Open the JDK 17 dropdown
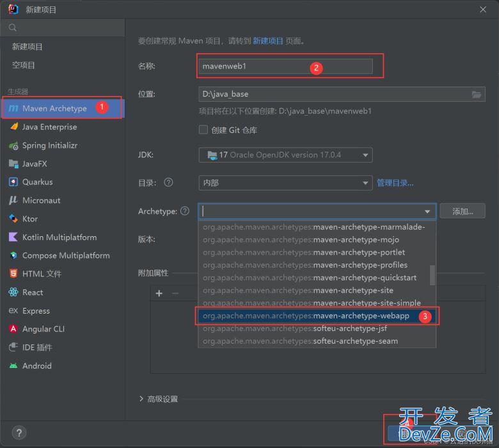The width and height of the screenshot is (499, 448). 285,155
